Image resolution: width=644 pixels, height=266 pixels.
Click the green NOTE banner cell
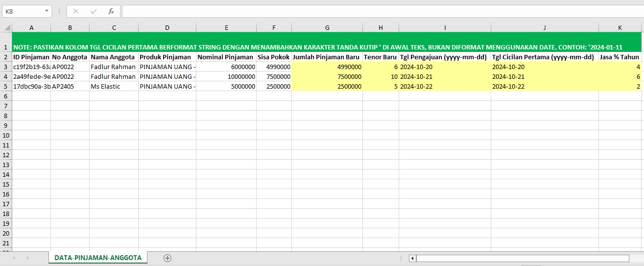pyautogui.click(x=327, y=42)
